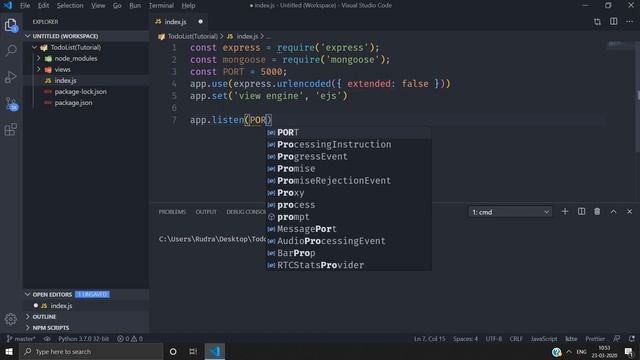
Task: Choose the process autocomplete suggestion
Action: coord(349,205)
